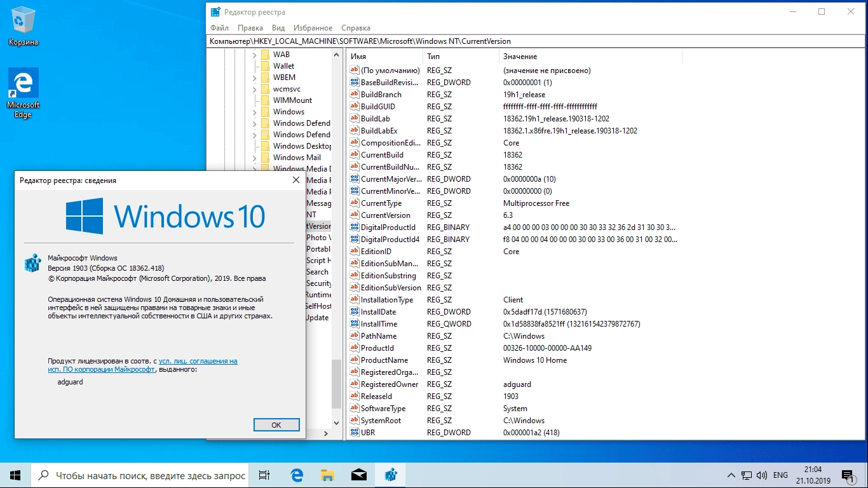Select the BaseBuildRevision DWORD icon
The height and width of the screenshot is (488, 868).
click(355, 83)
